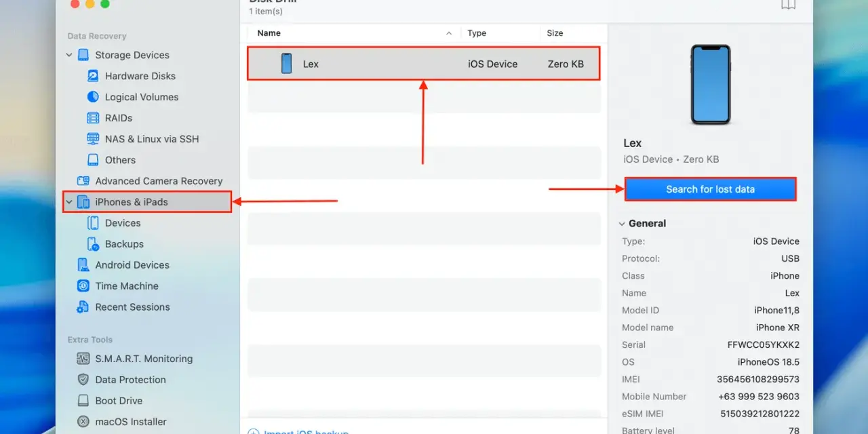Select Storage Devices in the sidebar
Image resolution: width=868 pixels, height=434 pixels.
coord(132,55)
